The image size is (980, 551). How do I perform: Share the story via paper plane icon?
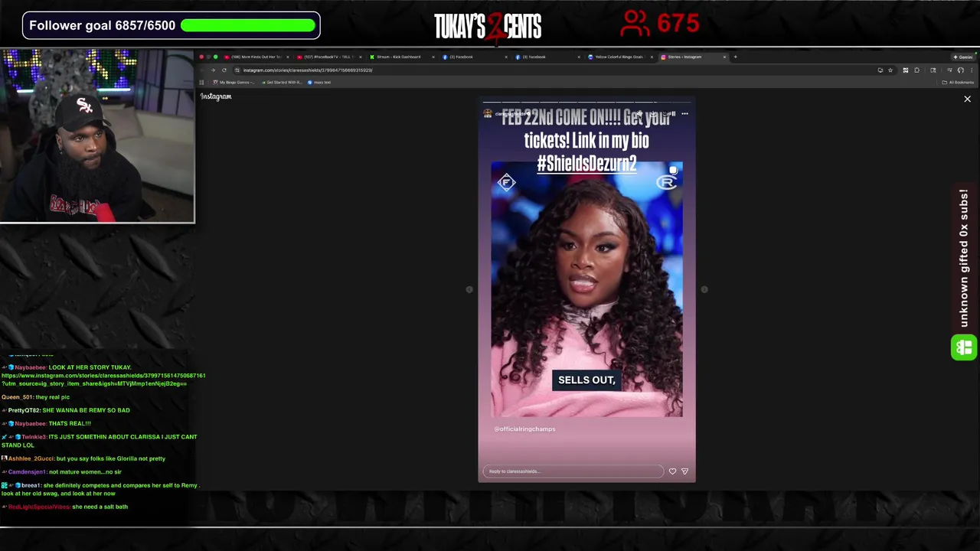[684, 471]
